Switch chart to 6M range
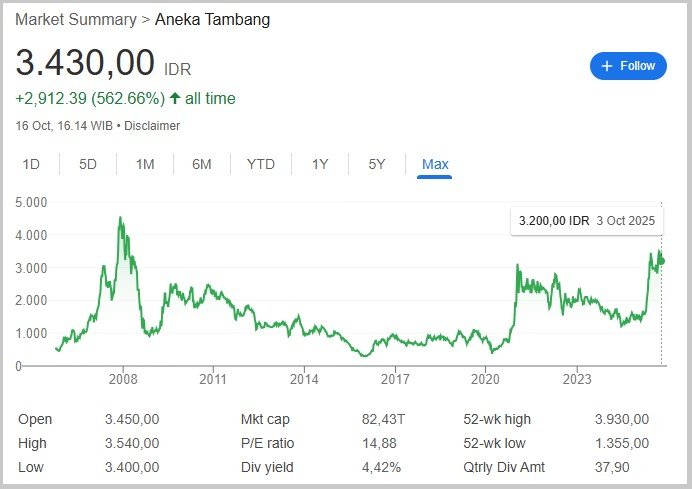This screenshot has width=692, height=489. click(201, 164)
